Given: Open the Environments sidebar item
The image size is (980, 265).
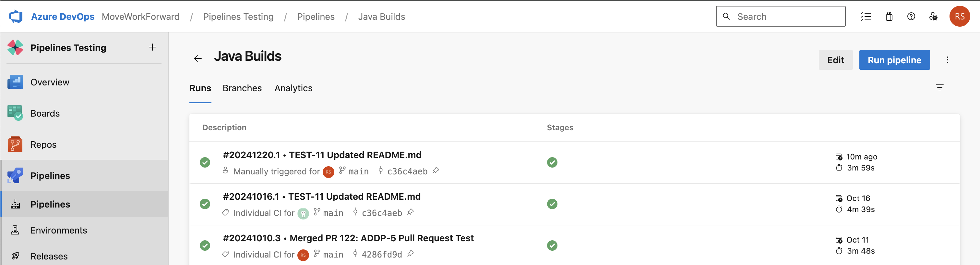Looking at the screenshot, I should [x=59, y=230].
